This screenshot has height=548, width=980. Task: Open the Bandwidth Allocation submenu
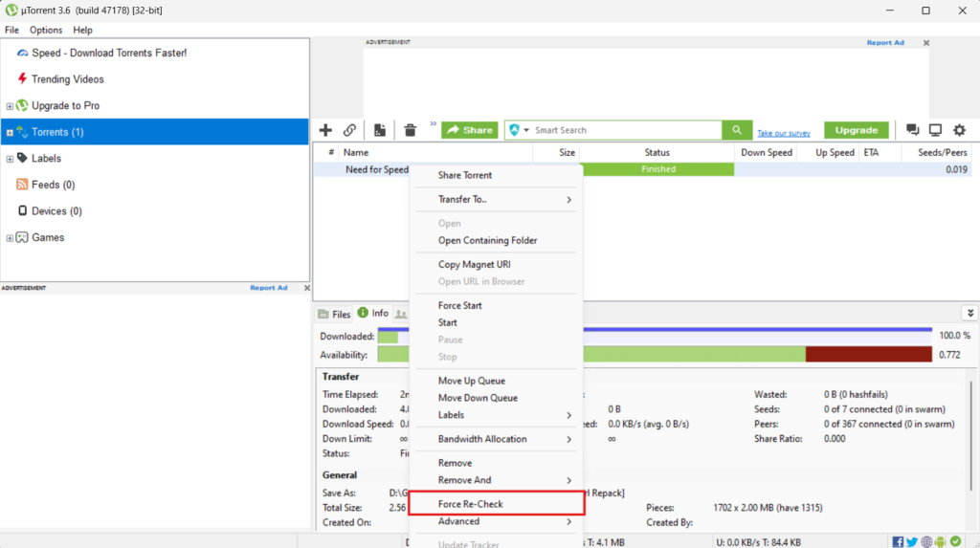click(x=497, y=439)
